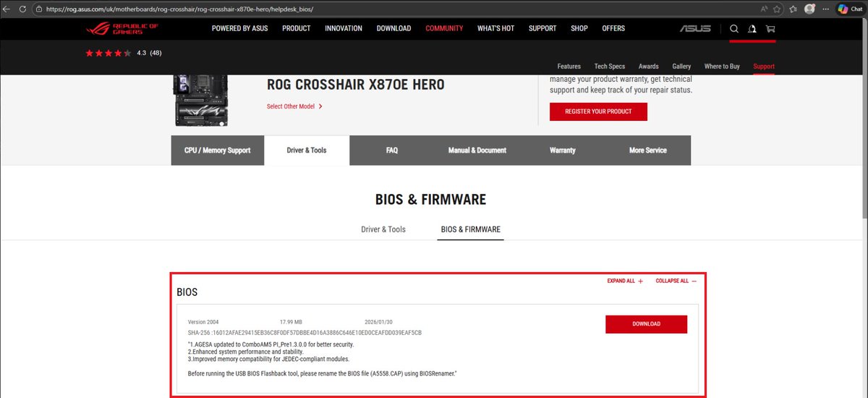The image size is (868, 398).
Task: Open site search with magnifier icon
Action: [x=734, y=29]
